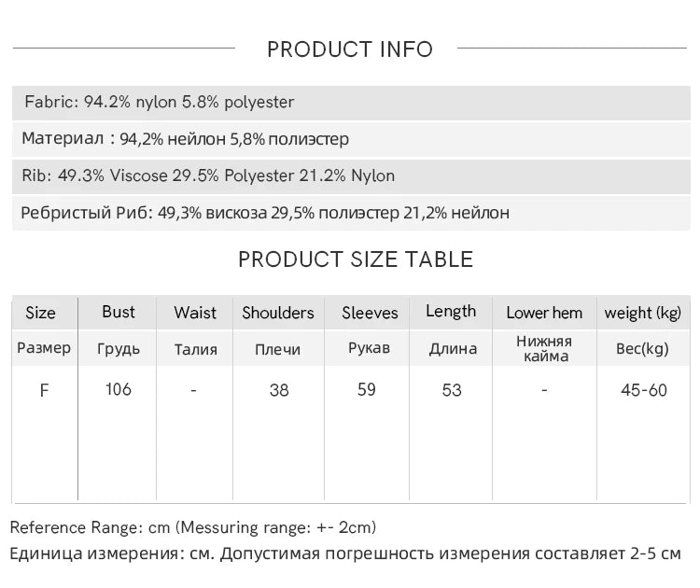Click the size F cell
The height and width of the screenshot is (588, 700).
pos(44,390)
